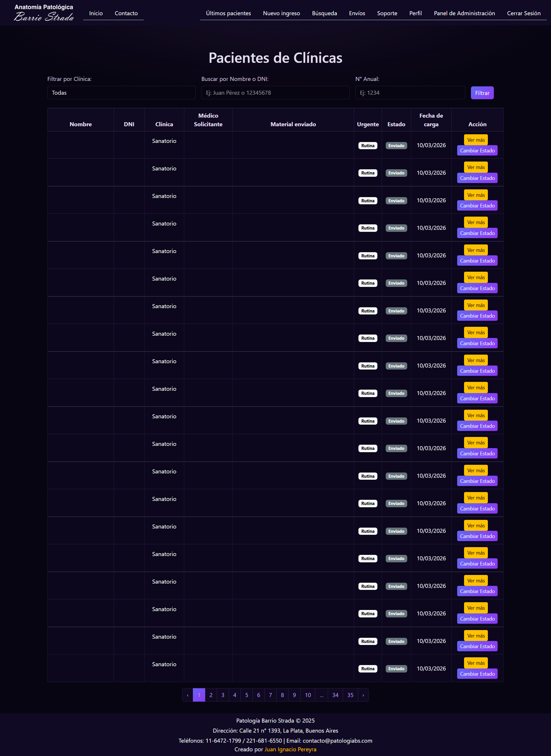Click the Cerrar Sesión link
Screen dimensions: 551x756
523,13
